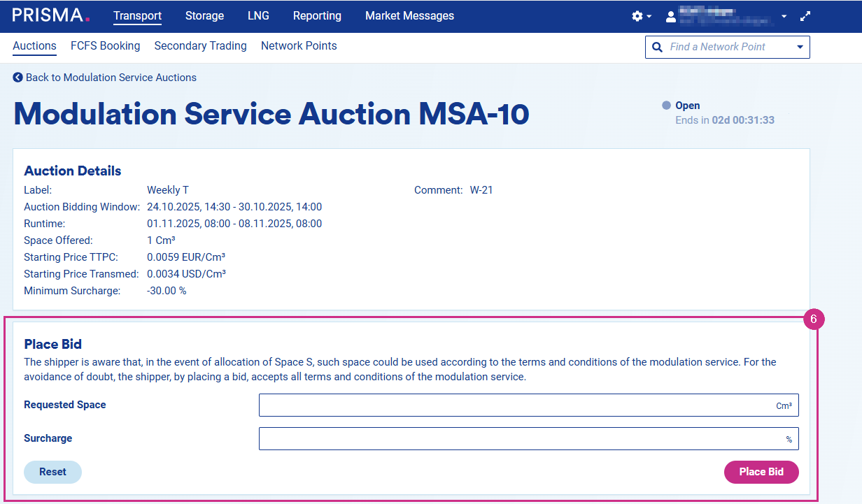
Task: Expand the user account dropdown arrow
Action: coord(784,16)
